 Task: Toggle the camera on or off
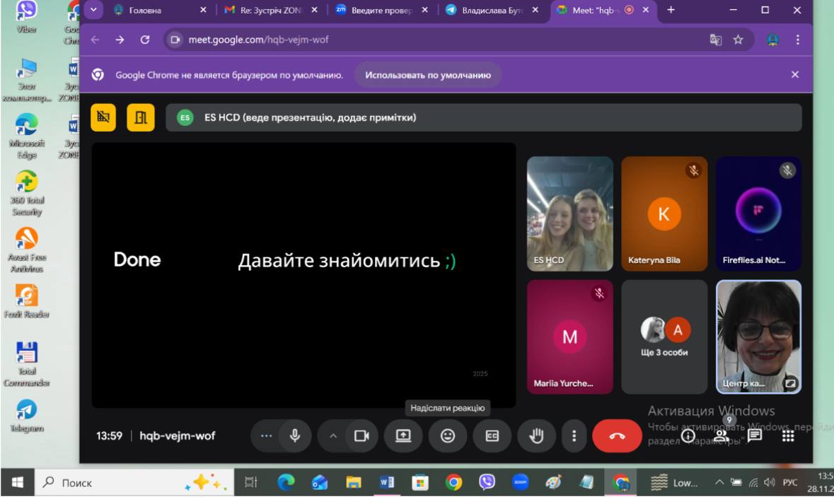tap(361, 436)
